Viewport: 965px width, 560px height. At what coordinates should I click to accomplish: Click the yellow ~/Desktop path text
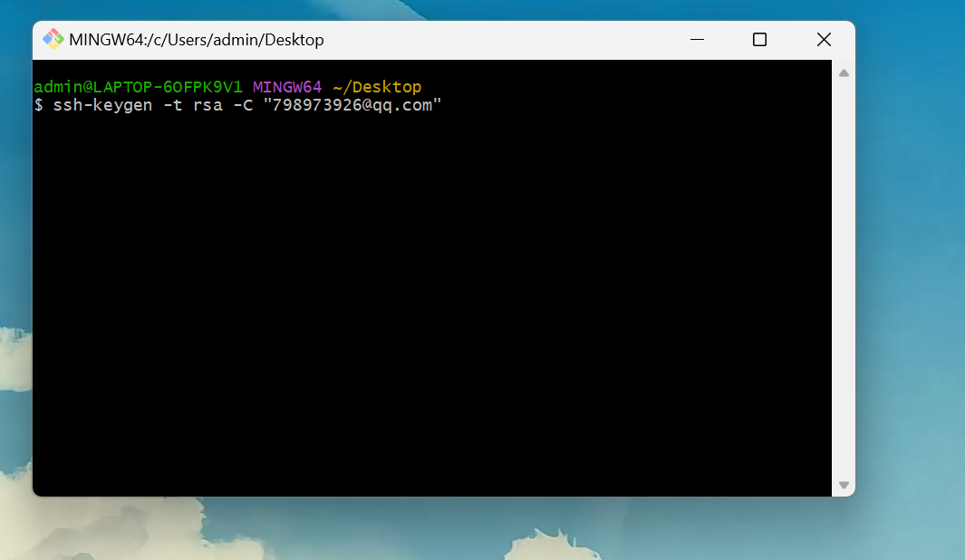pyautogui.click(x=376, y=87)
